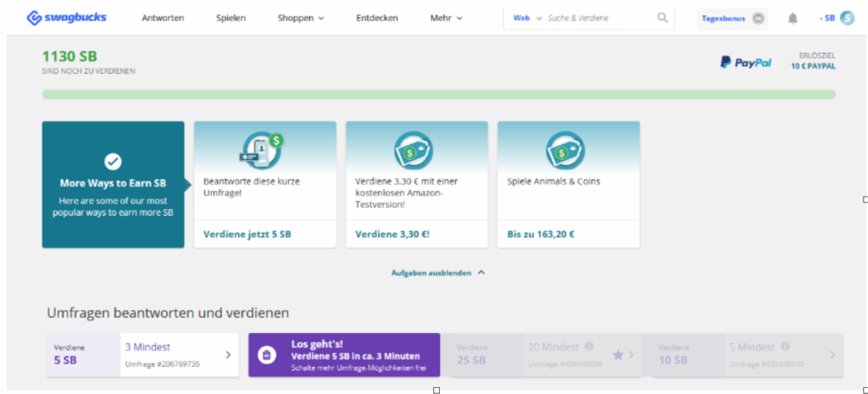Open the Antworten menu item
868x394 pixels.
tap(164, 18)
